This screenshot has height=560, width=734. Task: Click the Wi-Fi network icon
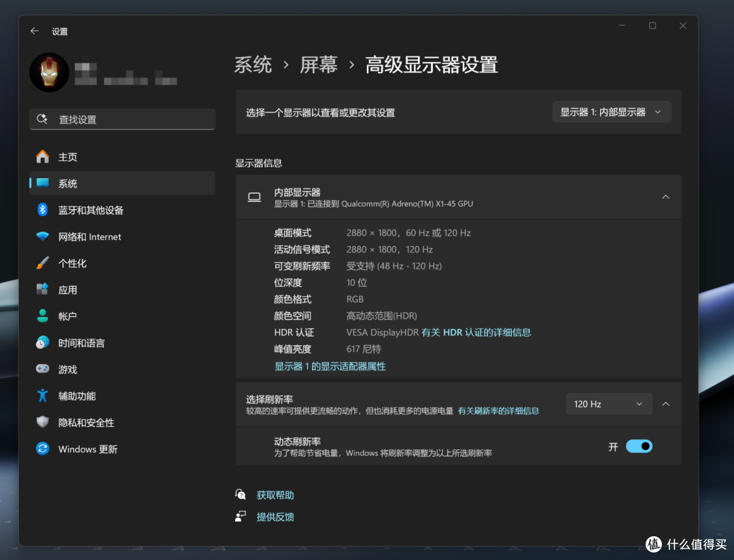click(x=43, y=237)
